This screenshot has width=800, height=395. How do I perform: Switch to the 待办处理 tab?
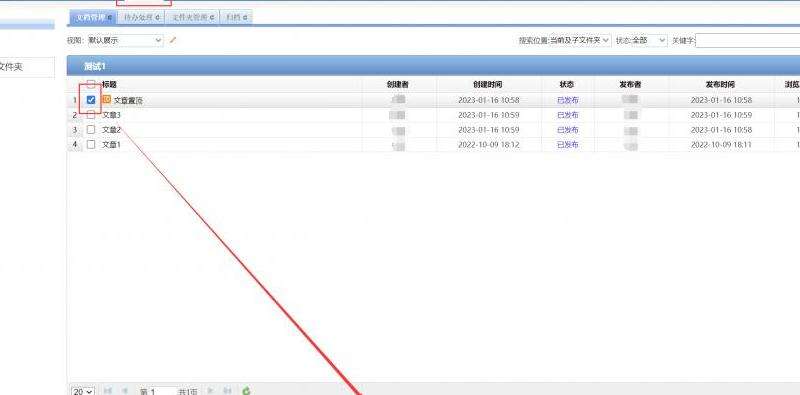pos(141,17)
